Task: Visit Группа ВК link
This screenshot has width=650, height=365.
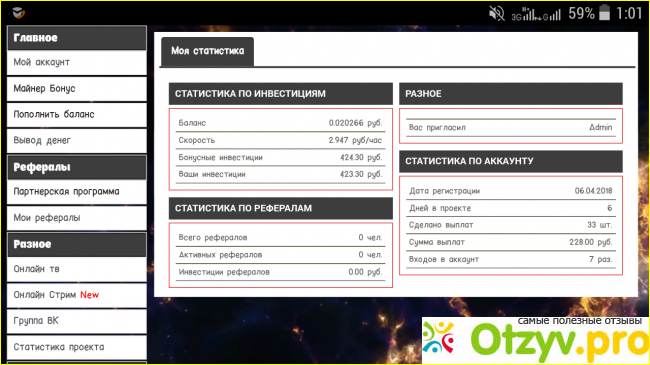Action: (x=77, y=321)
